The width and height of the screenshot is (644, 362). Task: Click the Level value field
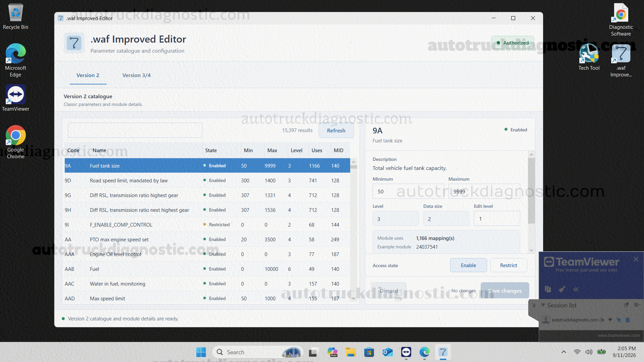(x=395, y=219)
